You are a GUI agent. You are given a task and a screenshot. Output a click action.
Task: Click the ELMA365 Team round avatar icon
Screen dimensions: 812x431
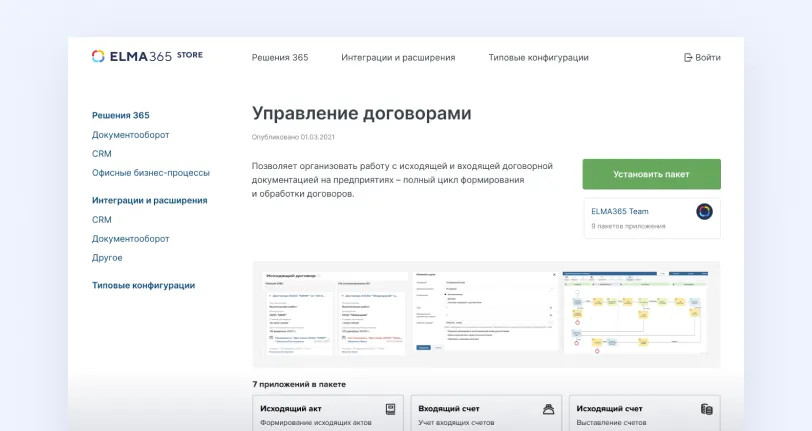704,211
